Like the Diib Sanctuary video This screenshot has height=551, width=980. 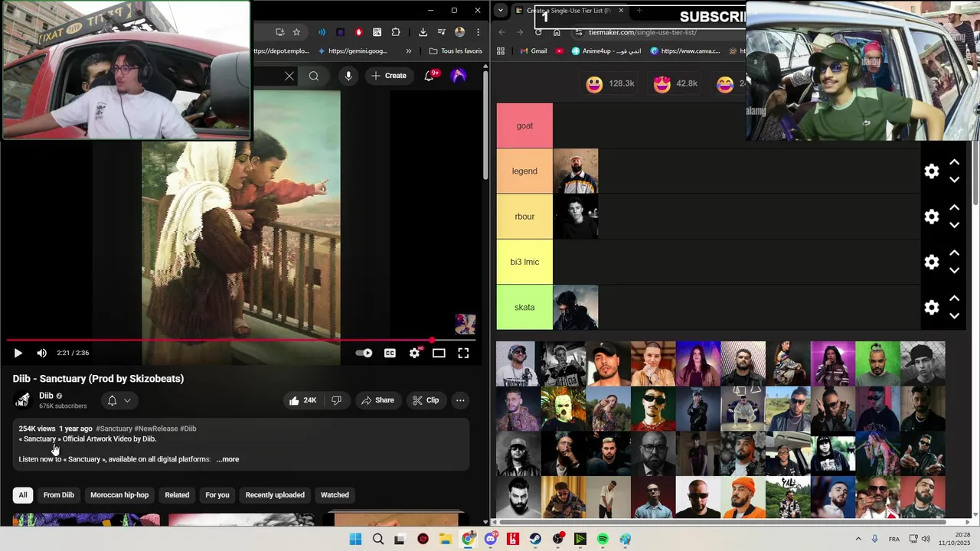302,400
